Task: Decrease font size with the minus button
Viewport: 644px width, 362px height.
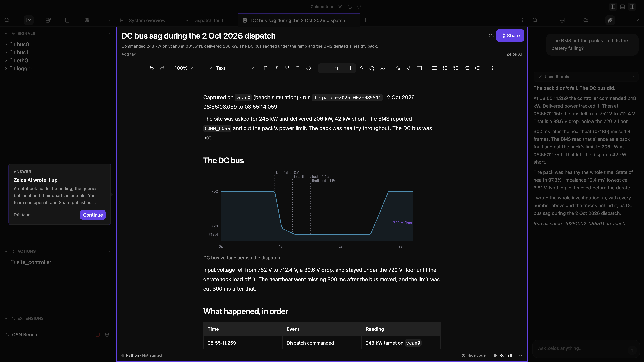Action: pyautogui.click(x=324, y=68)
